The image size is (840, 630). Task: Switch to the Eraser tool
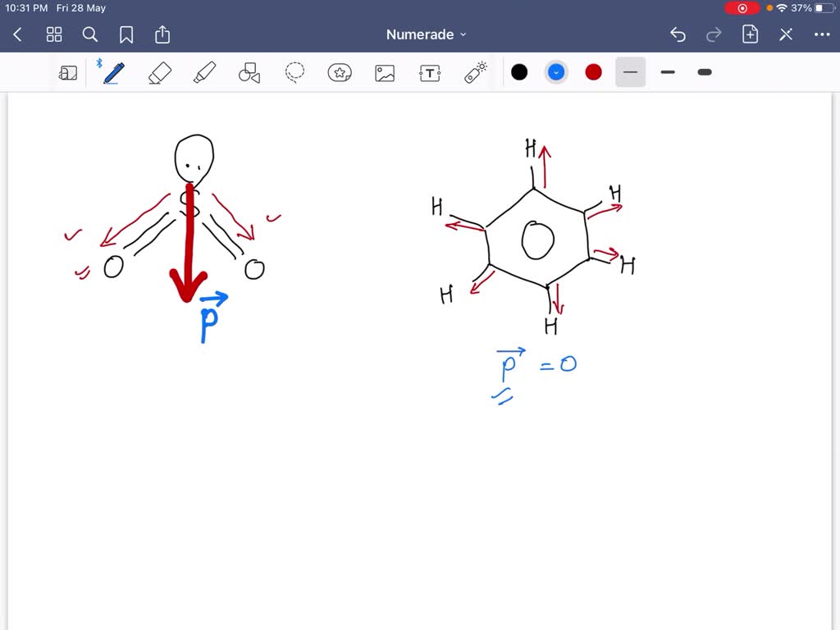tap(159, 72)
